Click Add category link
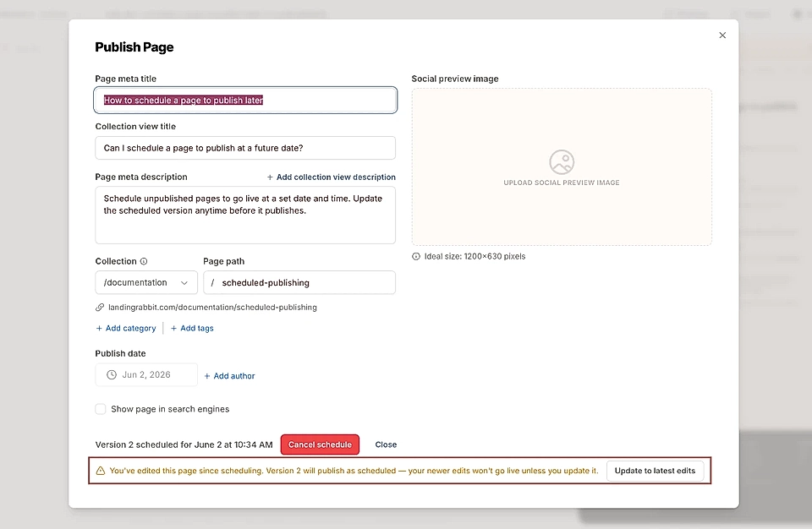Viewport: 812px width, 529px height. coord(126,328)
